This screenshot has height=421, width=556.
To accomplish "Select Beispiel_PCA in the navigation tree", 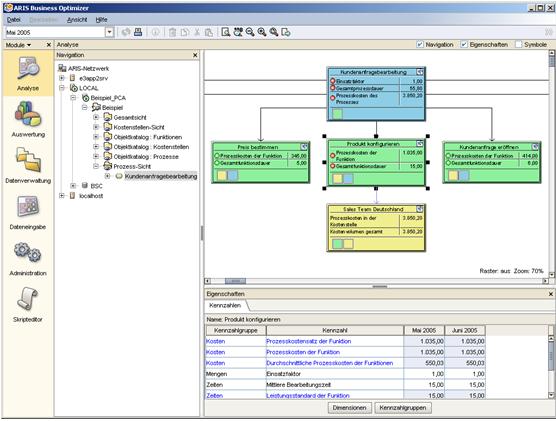I will (108, 98).
